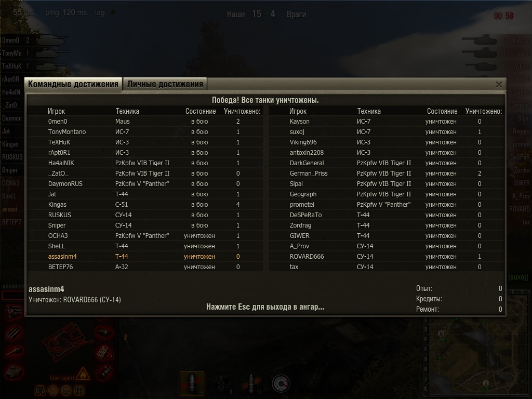This screenshot has width=532, height=399.
Task: Click the gun module damage icon
Action: 14,352
